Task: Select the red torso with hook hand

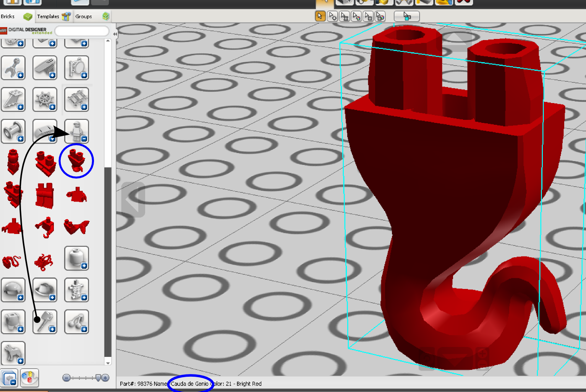Action: click(45, 227)
